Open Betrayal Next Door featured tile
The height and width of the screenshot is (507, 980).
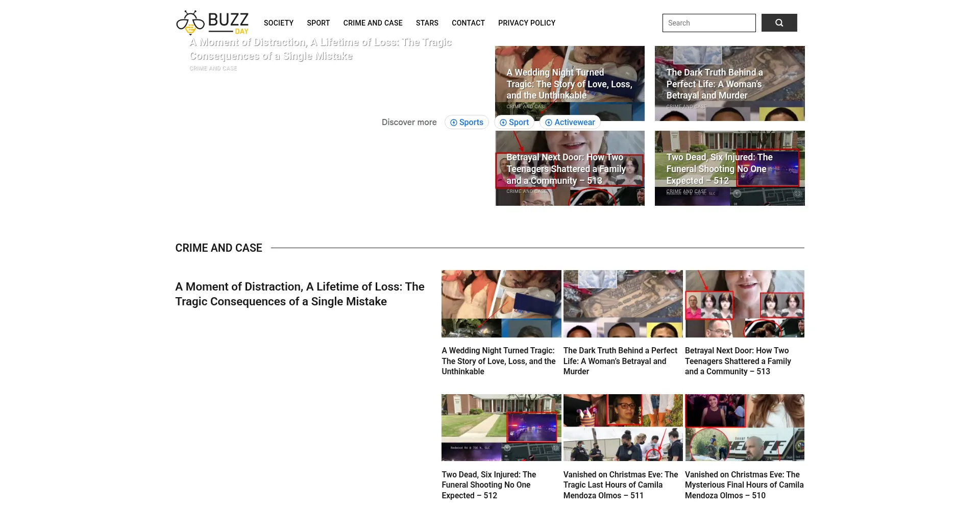[569, 169]
